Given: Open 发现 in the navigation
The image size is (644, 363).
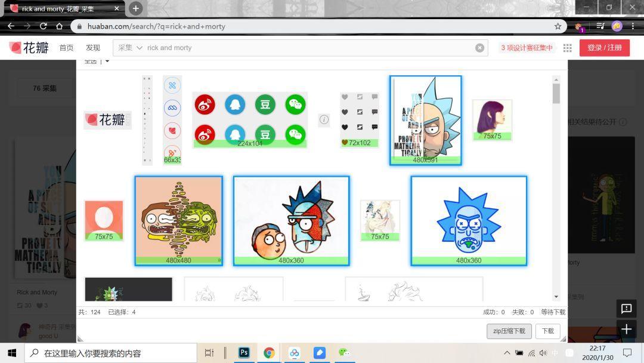Looking at the screenshot, I should 93,48.
